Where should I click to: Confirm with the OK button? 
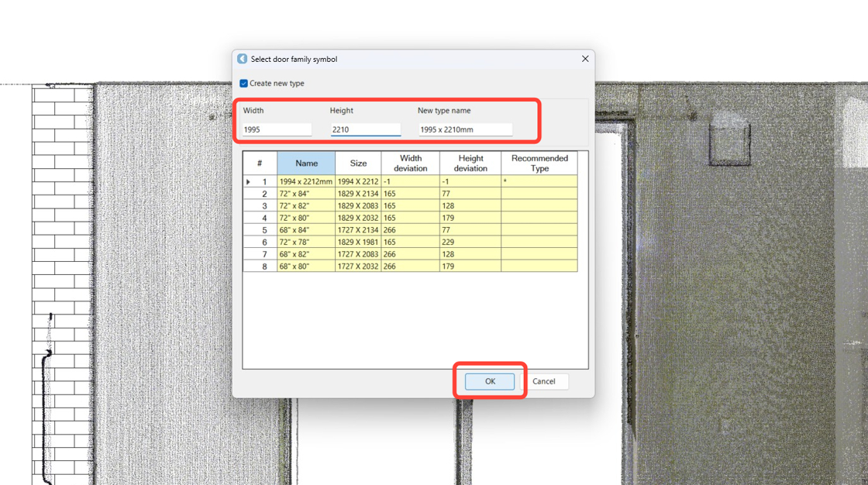(x=490, y=381)
